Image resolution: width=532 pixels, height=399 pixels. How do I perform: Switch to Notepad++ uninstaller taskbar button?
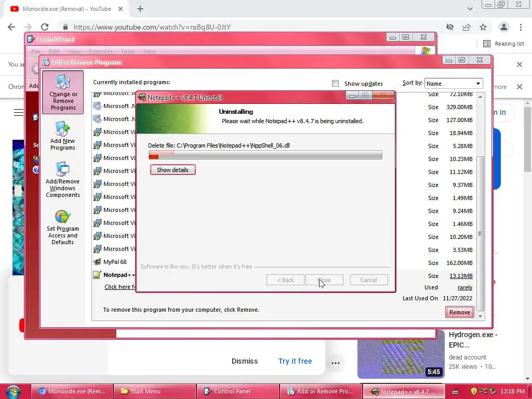tap(404, 392)
